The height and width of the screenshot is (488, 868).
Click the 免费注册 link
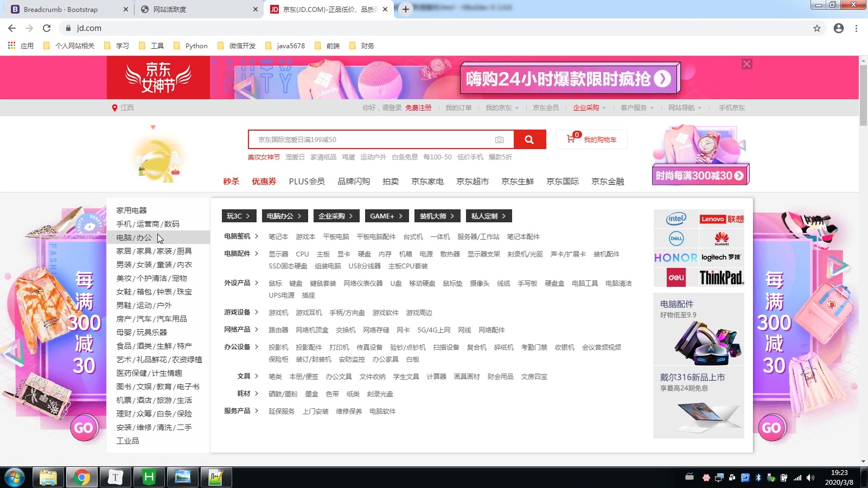pos(418,108)
